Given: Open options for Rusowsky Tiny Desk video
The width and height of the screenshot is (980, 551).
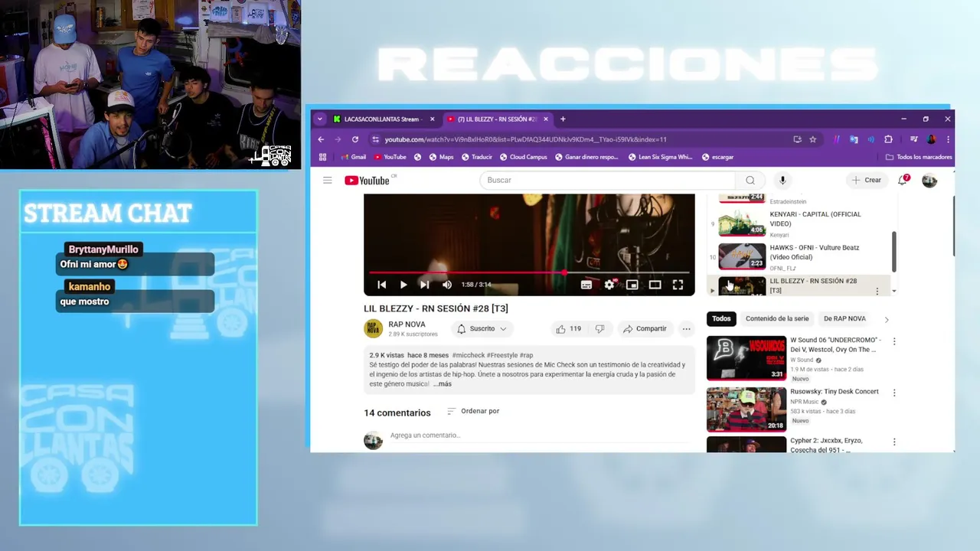Looking at the screenshot, I should pyautogui.click(x=893, y=393).
